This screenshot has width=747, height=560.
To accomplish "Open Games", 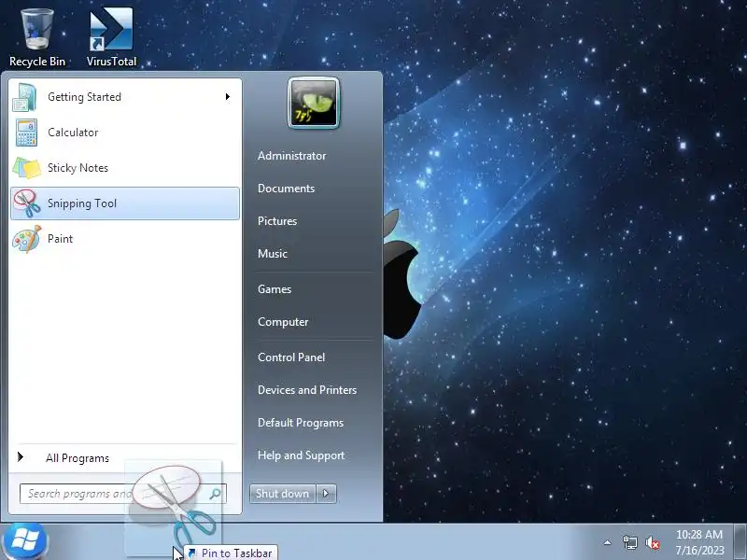I will 274,289.
